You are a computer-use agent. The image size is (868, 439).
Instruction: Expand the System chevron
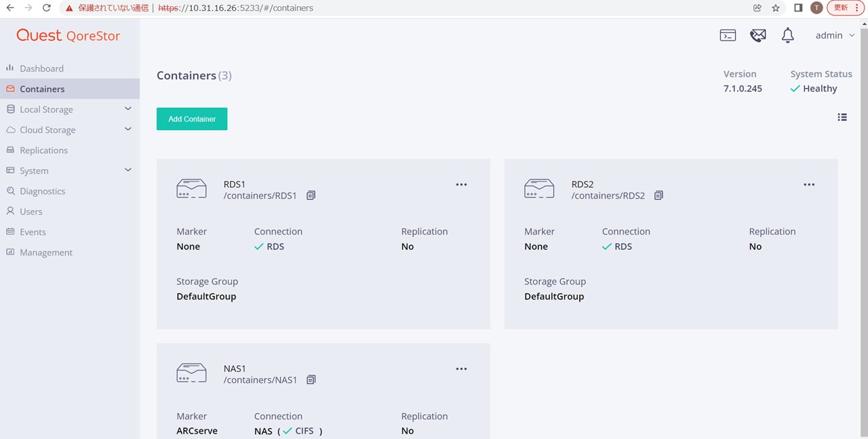[x=128, y=170]
